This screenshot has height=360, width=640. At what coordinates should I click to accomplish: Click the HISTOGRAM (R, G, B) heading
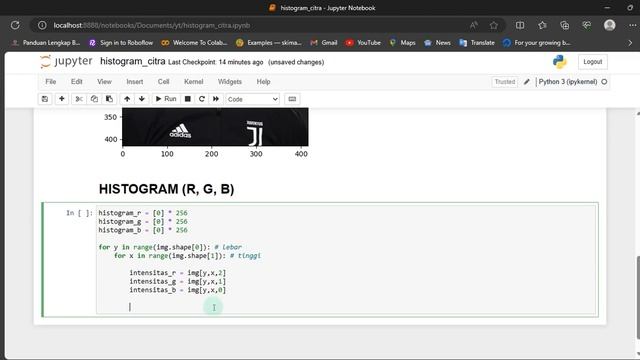pos(167,189)
